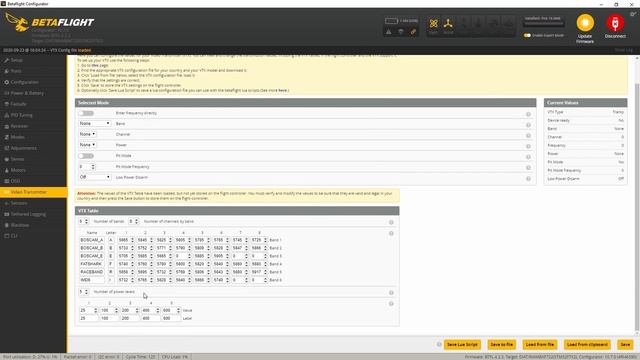Open the Blackbox tab icon
The image size is (640, 360).
point(7,225)
